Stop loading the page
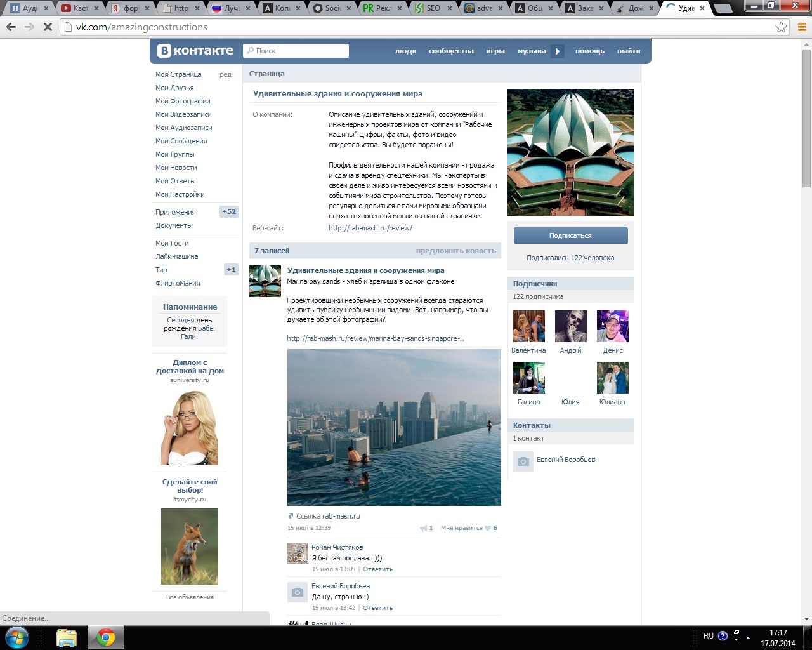This screenshot has height=650, width=812. pos(48,27)
